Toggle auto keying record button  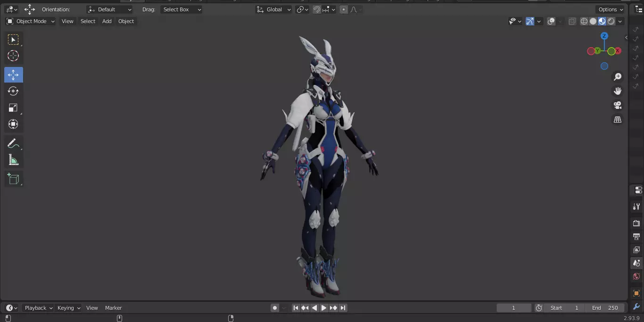(x=275, y=308)
